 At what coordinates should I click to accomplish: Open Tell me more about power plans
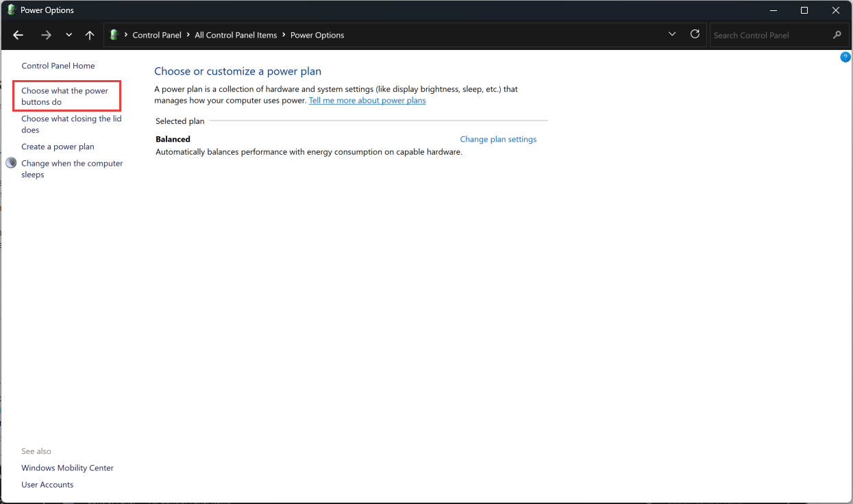(x=367, y=100)
